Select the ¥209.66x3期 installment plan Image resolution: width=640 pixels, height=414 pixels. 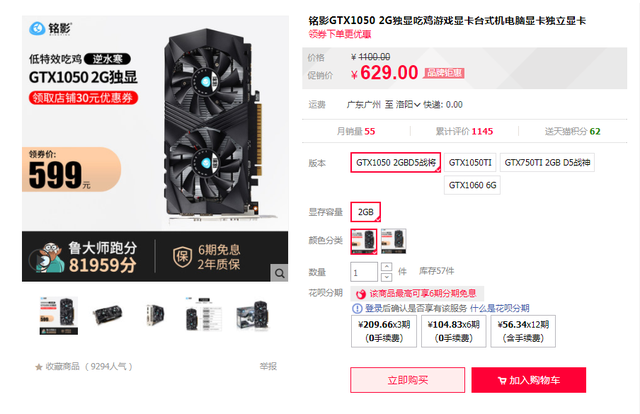click(384, 331)
